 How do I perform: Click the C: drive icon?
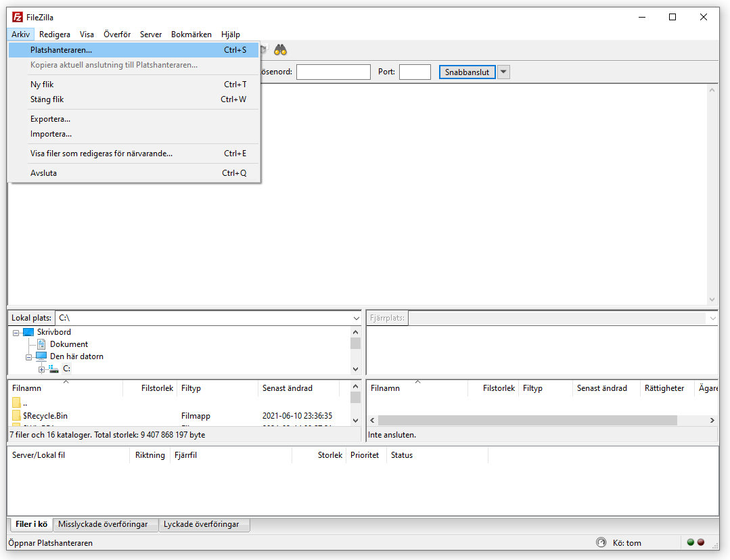pos(54,369)
